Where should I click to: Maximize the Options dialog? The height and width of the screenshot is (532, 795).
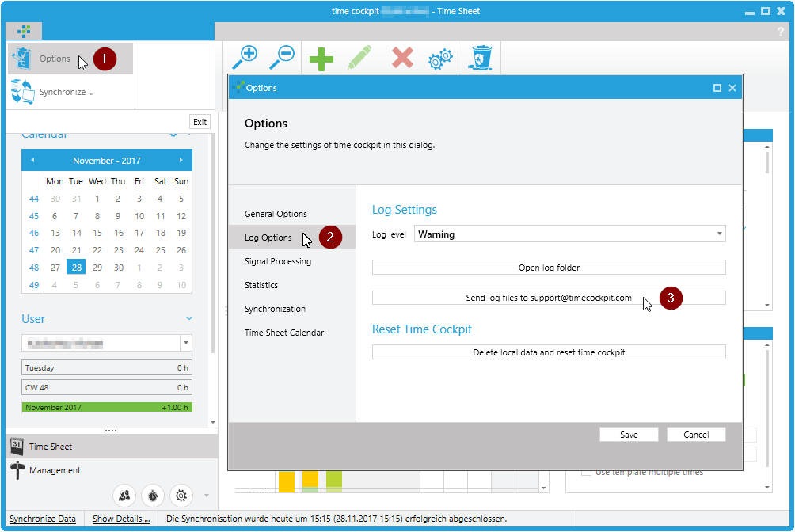point(717,88)
